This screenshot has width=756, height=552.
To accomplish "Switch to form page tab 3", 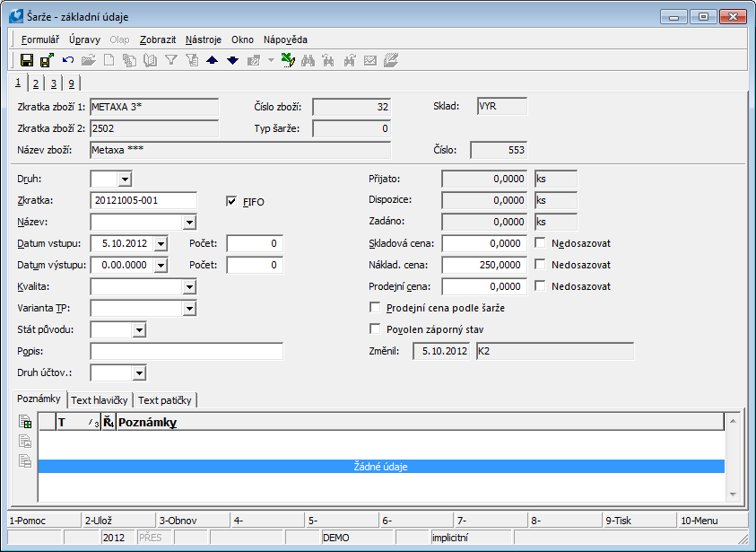I will click(53, 83).
